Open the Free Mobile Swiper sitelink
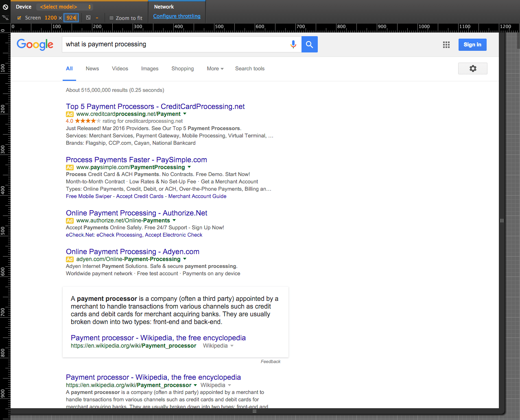 click(x=89, y=196)
